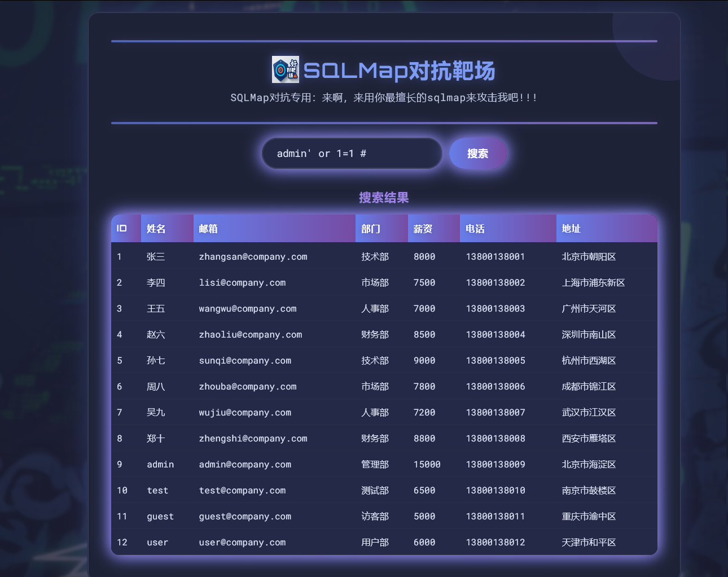This screenshot has height=577, width=728.
Task: Select email zhaoliu@company.com
Action: coord(251,335)
